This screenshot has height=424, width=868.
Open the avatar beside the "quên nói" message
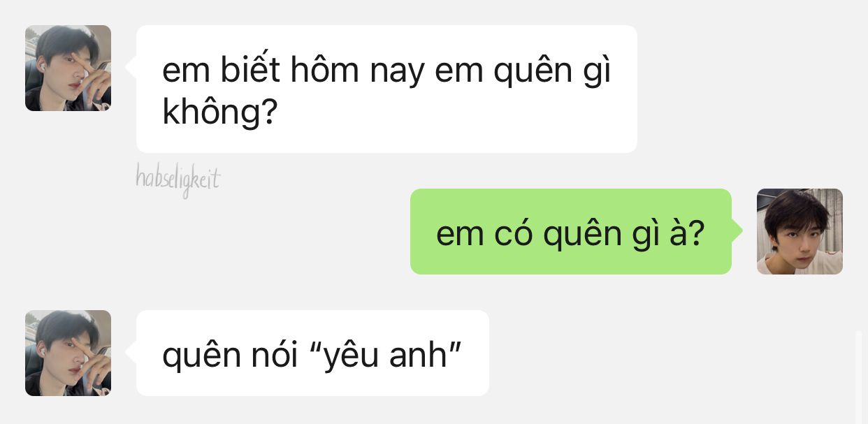tap(68, 353)
